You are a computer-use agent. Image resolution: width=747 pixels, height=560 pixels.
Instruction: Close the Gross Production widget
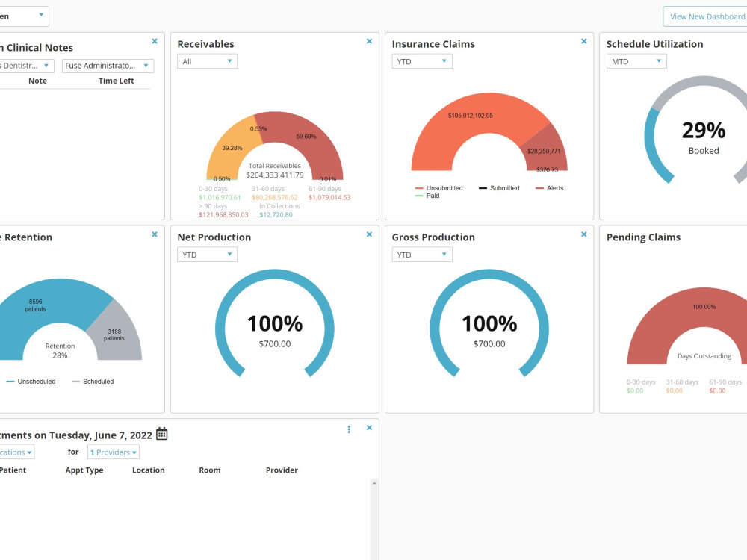583,234
